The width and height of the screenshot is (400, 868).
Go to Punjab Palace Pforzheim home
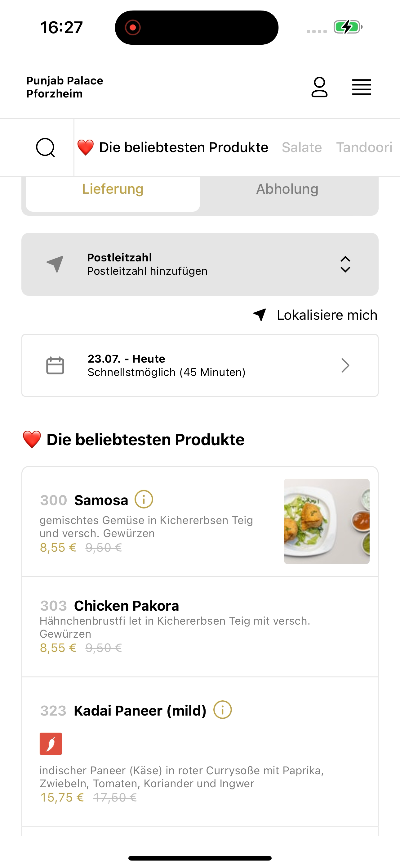[64, 87]
